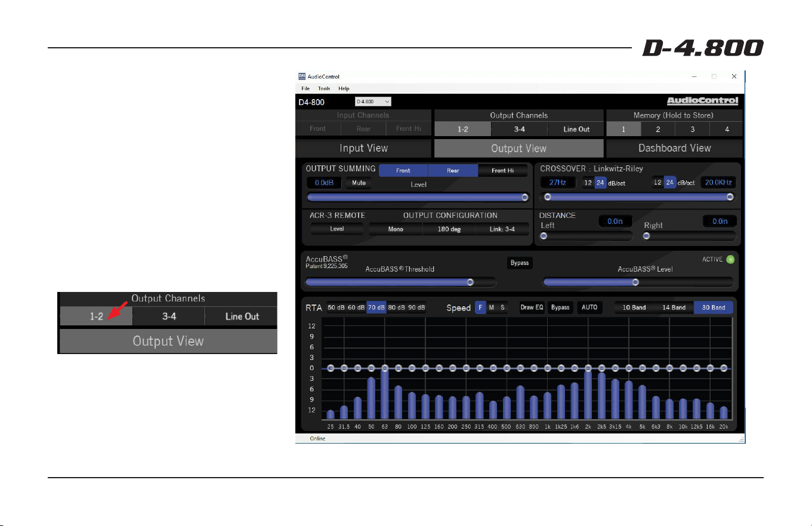Set RTA Speed to S (slow)

pos(502,307)
